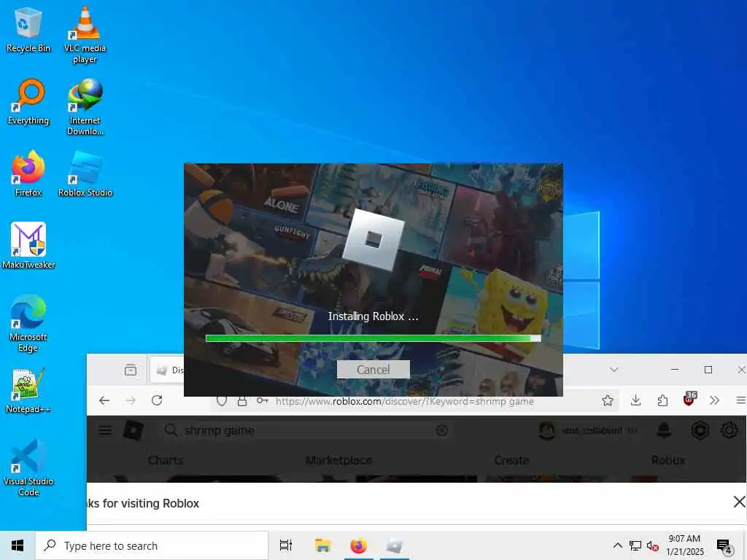Go to the Robux tab on Roblox
The width and height of the screenshot is (747, 560).
(668, 461)
